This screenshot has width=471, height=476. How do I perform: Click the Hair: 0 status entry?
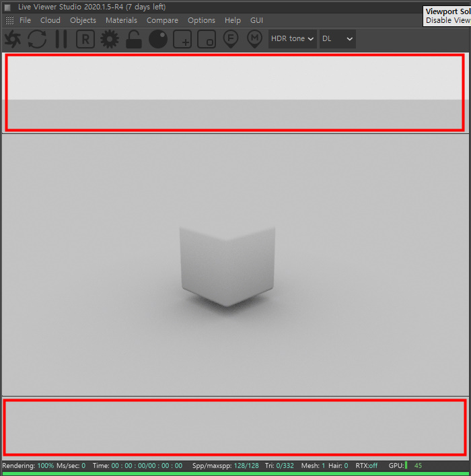(x=338, y=465)
